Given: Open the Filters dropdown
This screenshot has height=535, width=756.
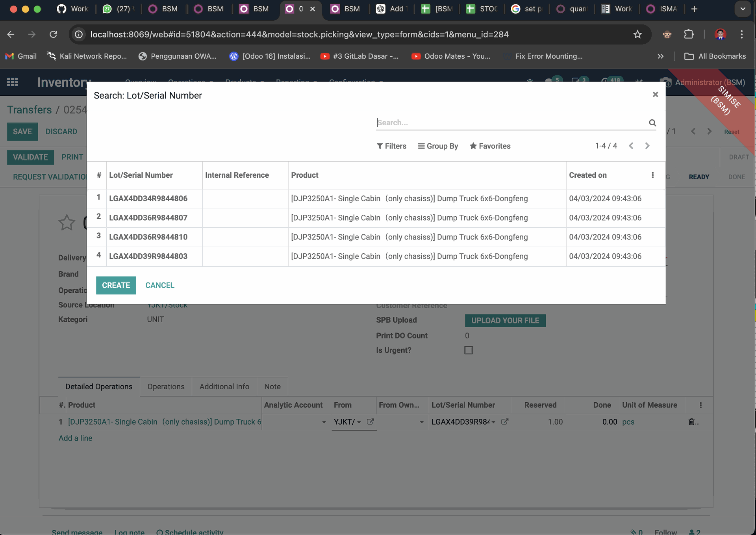Looking at the screenshot, I should click(x=391, y=146).
